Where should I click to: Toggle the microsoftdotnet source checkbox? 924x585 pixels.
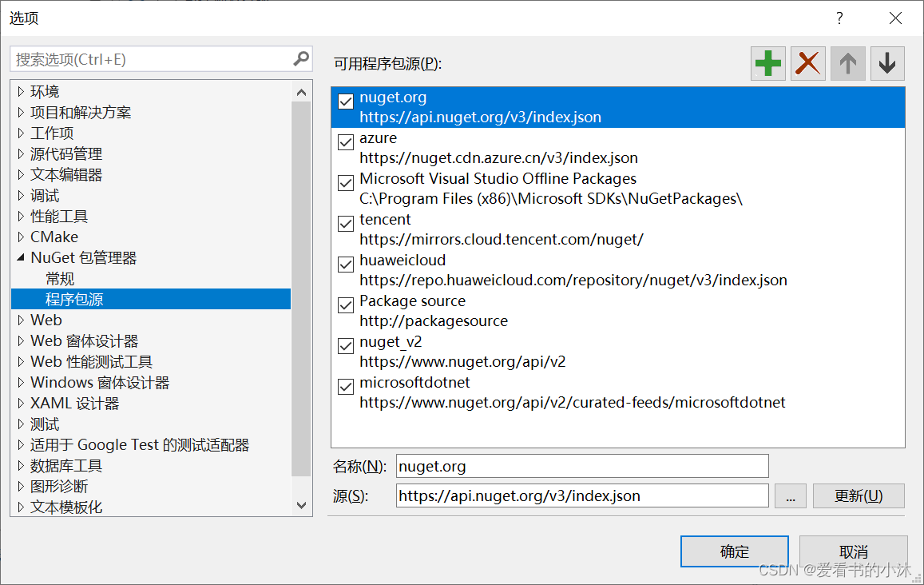coord(346,386)
